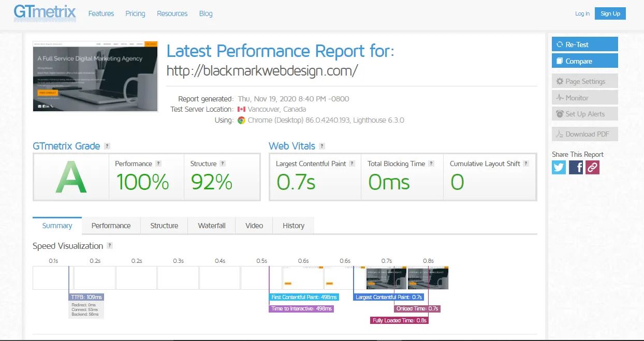Click the Compare button

(x=585, y=61)
